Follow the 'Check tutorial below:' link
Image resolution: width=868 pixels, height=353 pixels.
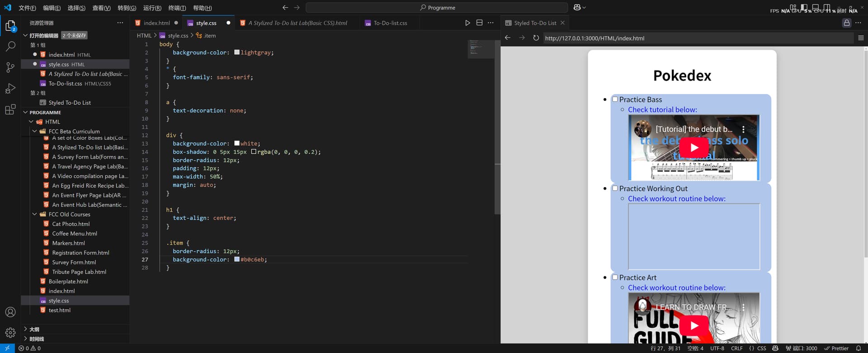point(662,109)
